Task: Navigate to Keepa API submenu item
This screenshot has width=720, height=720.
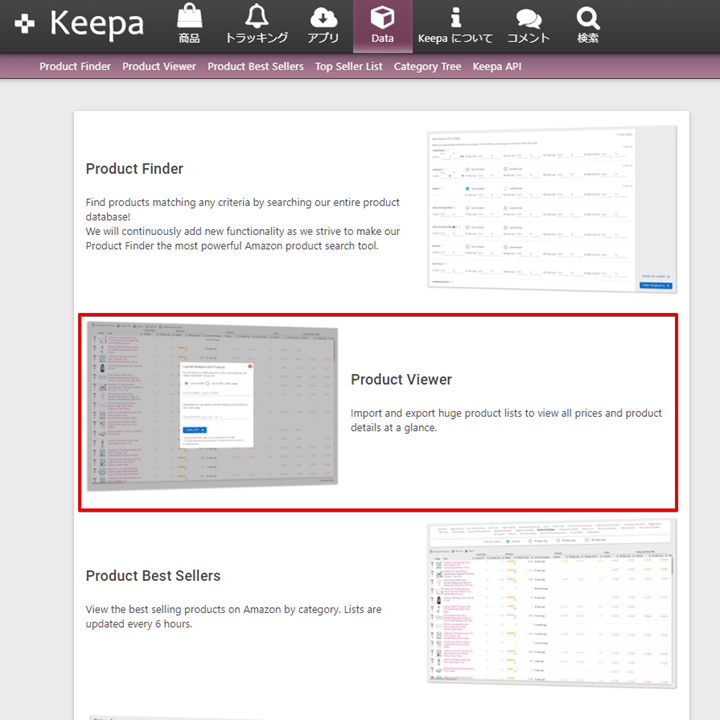Action: (x=497, y=67)
